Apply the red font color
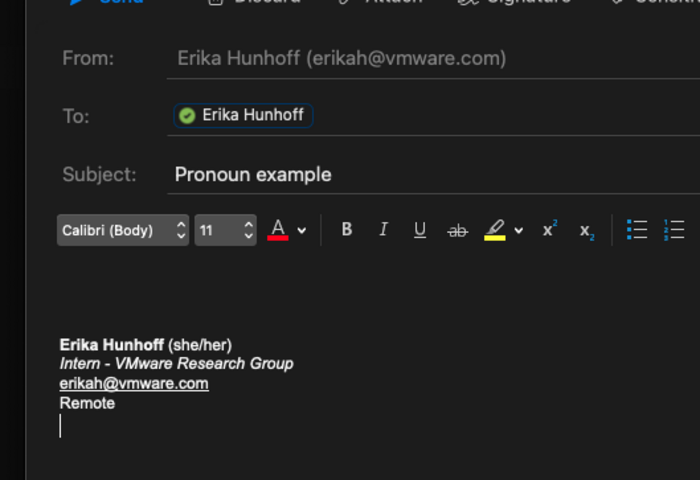Viewport: 700px width, 480px height. pyautogui.click(x=278, y=230)
